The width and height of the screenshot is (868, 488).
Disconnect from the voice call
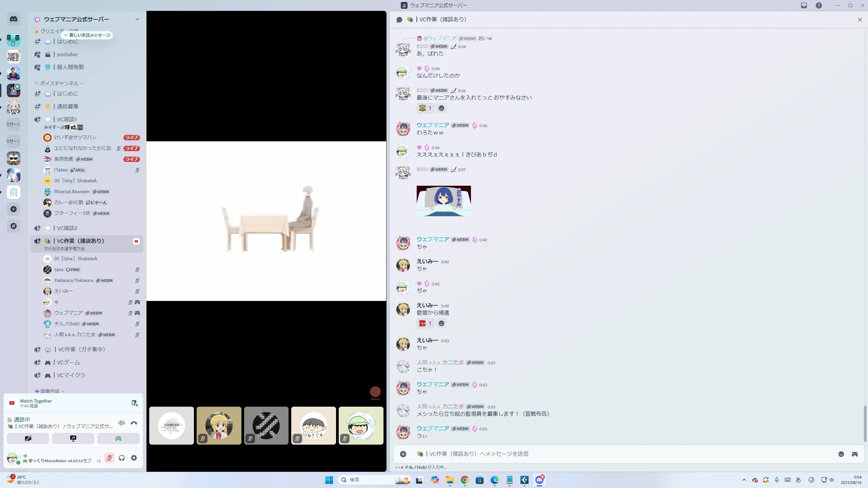[x=134, y=423]
